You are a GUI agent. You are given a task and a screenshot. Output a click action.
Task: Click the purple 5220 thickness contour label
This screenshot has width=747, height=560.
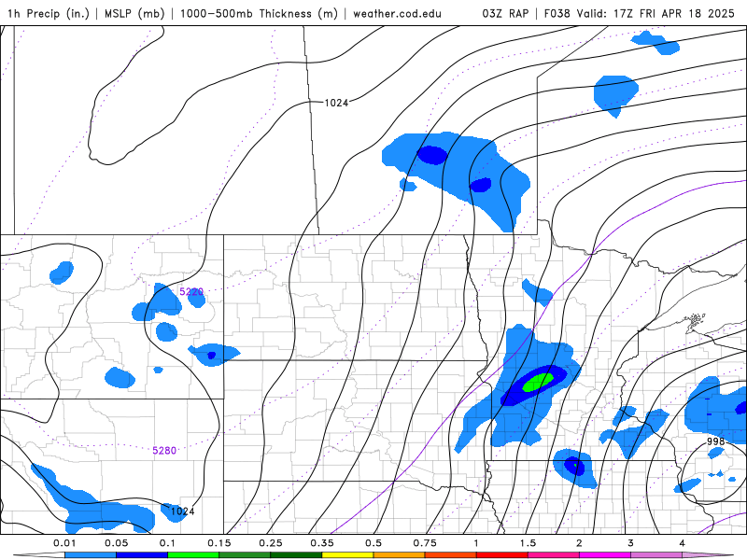tap(191, 291)
